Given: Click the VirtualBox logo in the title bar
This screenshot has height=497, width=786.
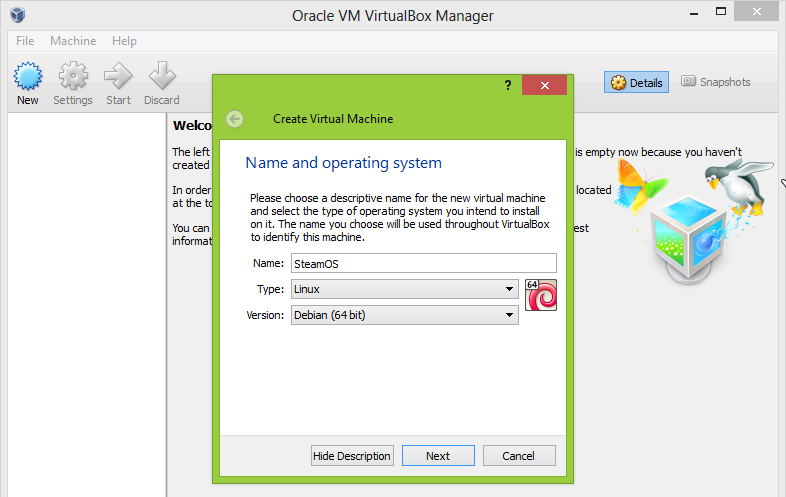Looking at the screenshot, I should [18, 15].
